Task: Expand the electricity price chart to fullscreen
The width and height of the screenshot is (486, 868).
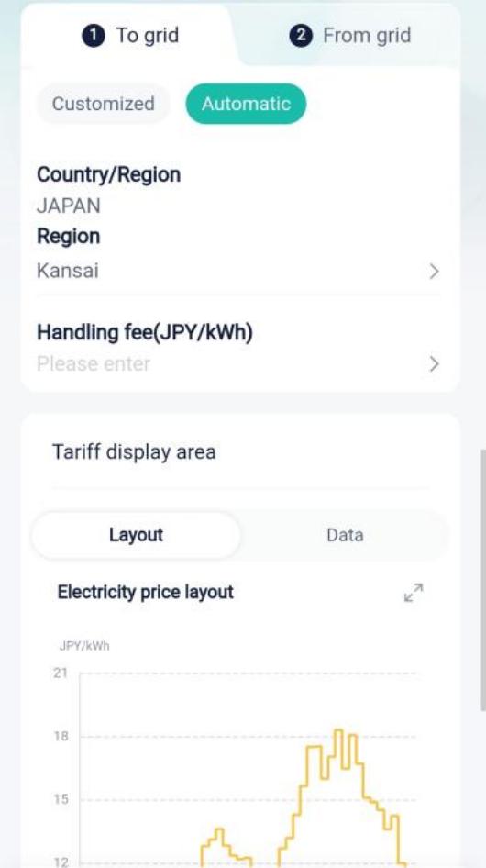Action: (x=414, y=593)
